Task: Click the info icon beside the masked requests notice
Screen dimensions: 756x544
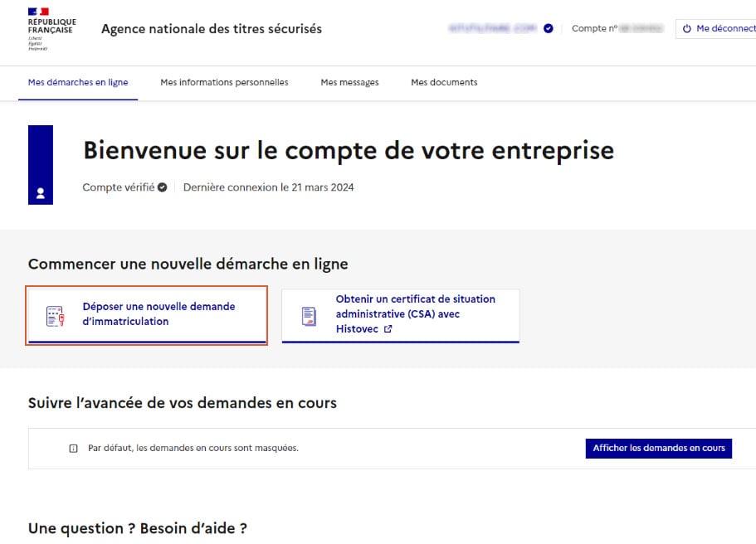Action: (73, 449)
